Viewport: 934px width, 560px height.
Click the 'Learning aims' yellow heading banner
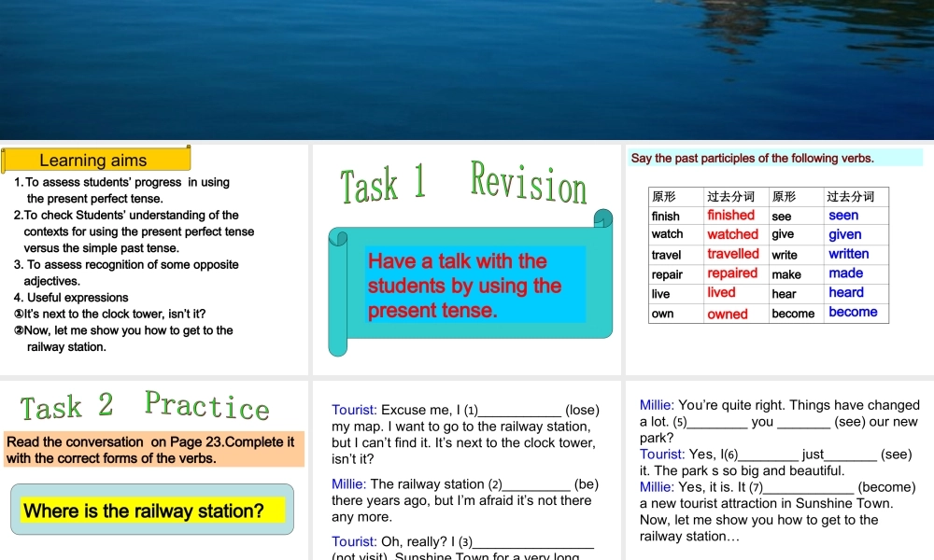pyautogui.click(x=96, y=160)
